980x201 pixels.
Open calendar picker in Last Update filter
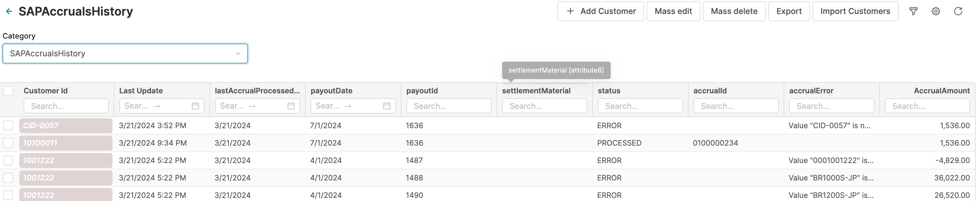click(x=195, y=106)
